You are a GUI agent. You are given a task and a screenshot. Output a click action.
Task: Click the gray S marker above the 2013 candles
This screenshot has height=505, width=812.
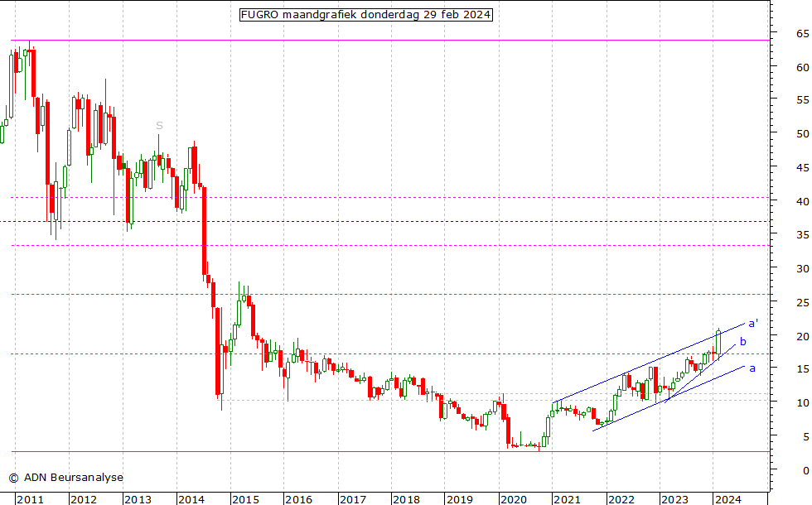(x=159, y=126)
